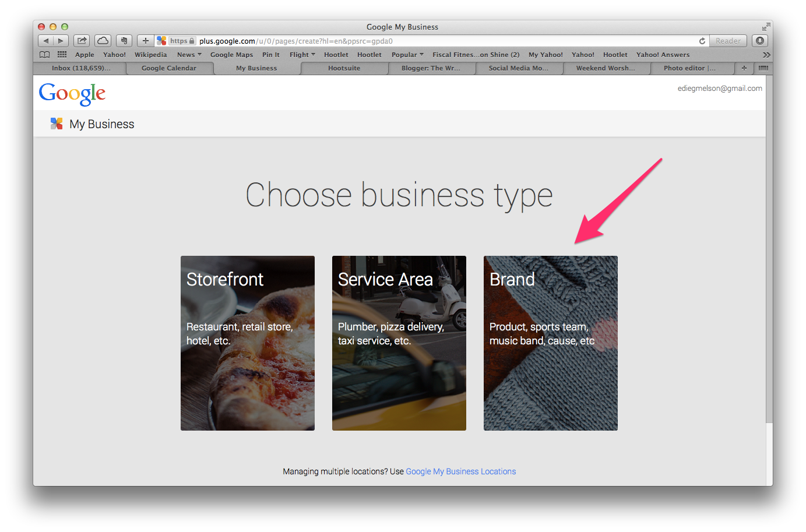Enter full screen with the arrows icon
This screenshot has height=532, width=806.
coord(766,27)
